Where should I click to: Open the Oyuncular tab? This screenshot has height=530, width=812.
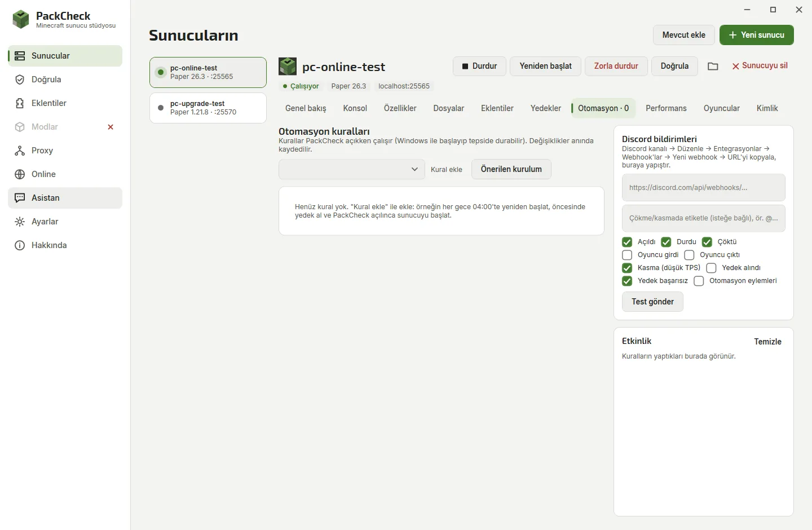click(x=722, y=108)
